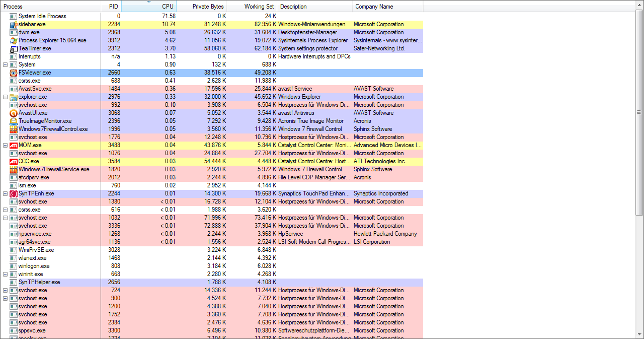Collapse the svchost.exe PID 900 tree
Screen dimensions: 644x339
[5, 298]
